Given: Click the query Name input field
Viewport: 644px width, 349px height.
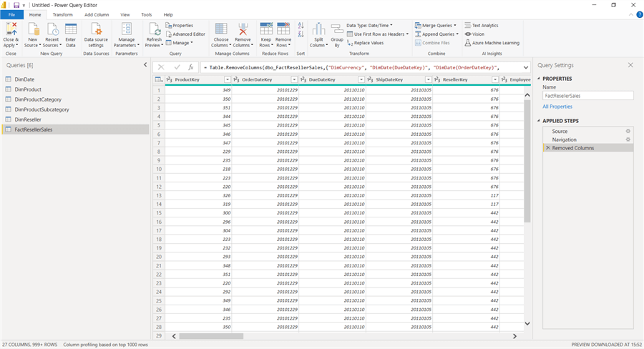Looking at the screenshot, I should [x=588, y=96].
